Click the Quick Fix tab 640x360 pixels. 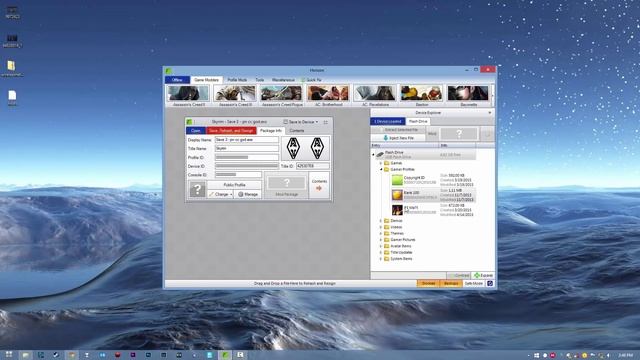click(x=311, y=80)
